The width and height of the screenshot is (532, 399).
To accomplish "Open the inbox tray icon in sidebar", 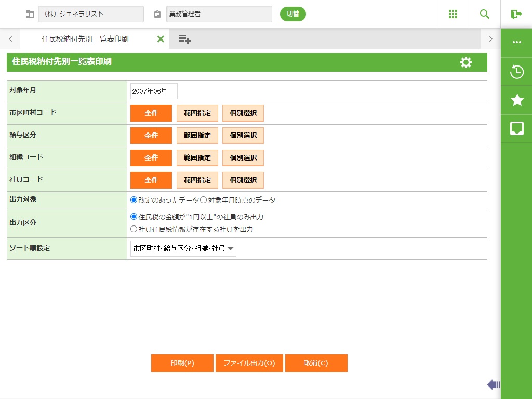I will 517,129.
